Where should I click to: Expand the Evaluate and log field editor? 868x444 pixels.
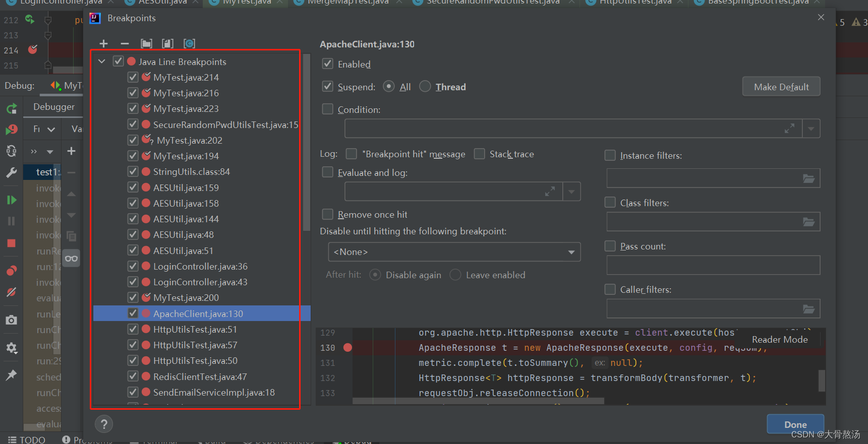[x=550, y=192]
